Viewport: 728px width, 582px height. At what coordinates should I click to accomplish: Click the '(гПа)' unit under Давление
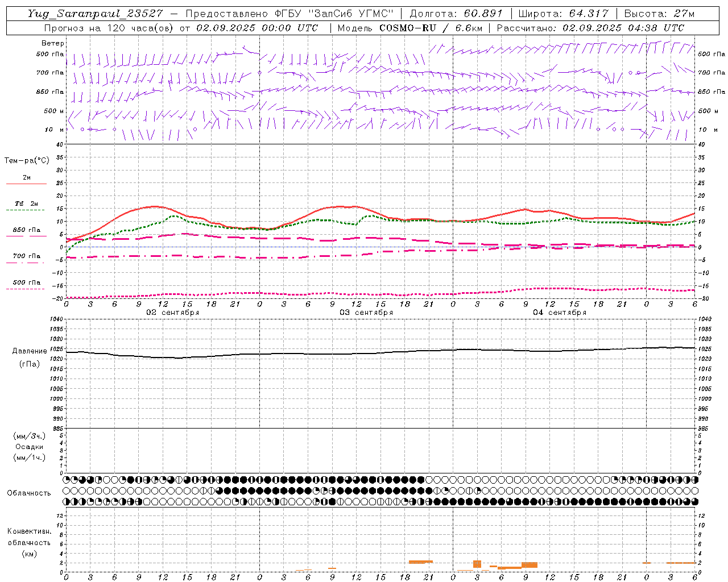pyautogui.click(x=30, y=364)
